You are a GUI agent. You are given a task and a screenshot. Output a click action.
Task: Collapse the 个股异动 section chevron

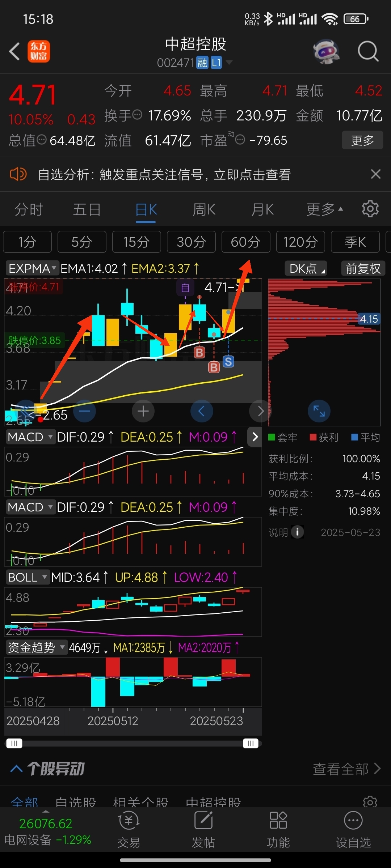point(17,769)
